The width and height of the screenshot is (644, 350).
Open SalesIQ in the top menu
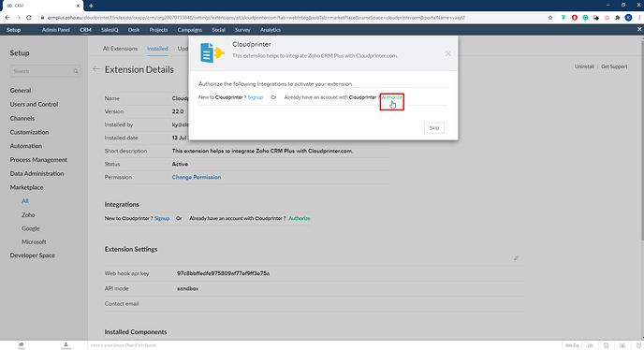pyautogui.click(x=110, y=30)
